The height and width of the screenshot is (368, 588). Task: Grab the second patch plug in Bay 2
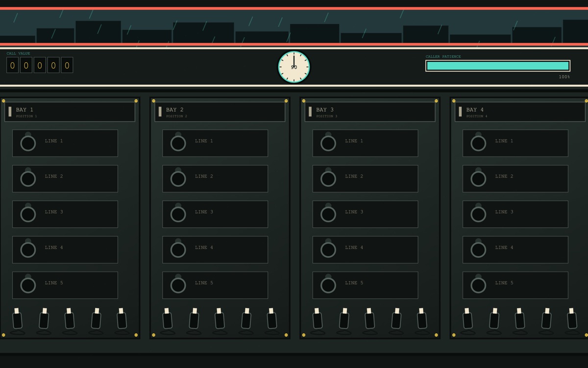[x=194, y=319]
